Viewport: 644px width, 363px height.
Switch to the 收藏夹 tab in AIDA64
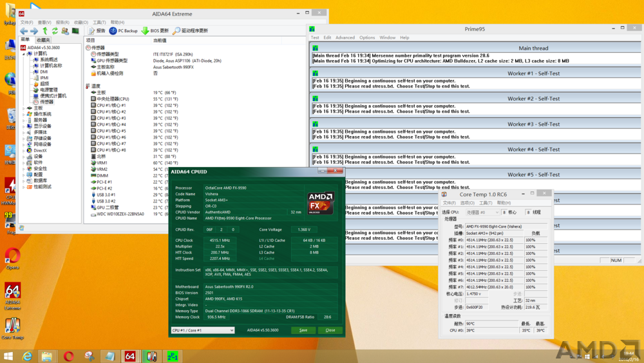pos(43,40)
